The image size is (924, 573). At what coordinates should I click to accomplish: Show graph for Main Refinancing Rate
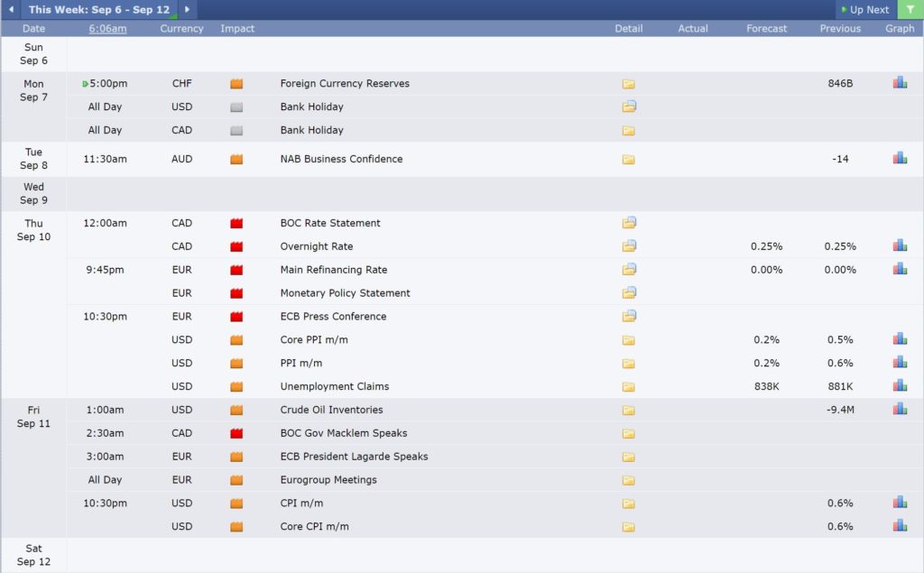(x=900, y=269)
